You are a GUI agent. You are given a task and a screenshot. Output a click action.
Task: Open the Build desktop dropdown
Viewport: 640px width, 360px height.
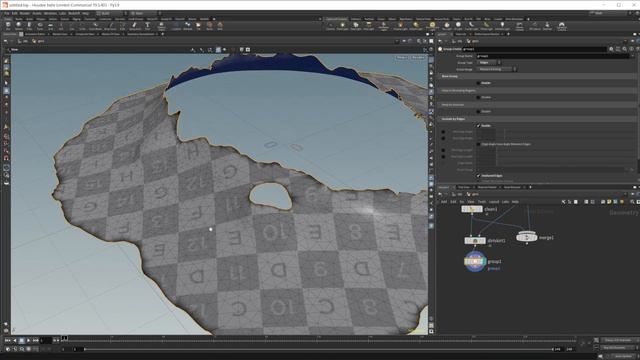(x=110, y=13)
